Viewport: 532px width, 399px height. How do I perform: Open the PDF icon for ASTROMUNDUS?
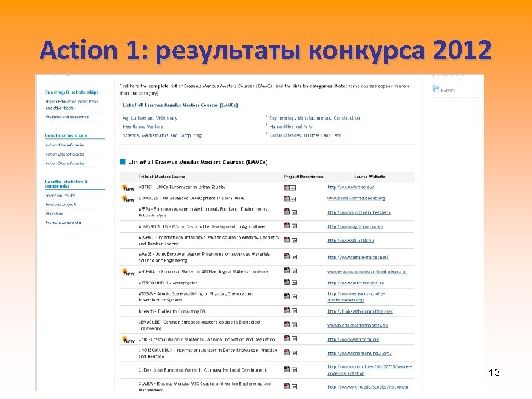click(x=287, y=282)
